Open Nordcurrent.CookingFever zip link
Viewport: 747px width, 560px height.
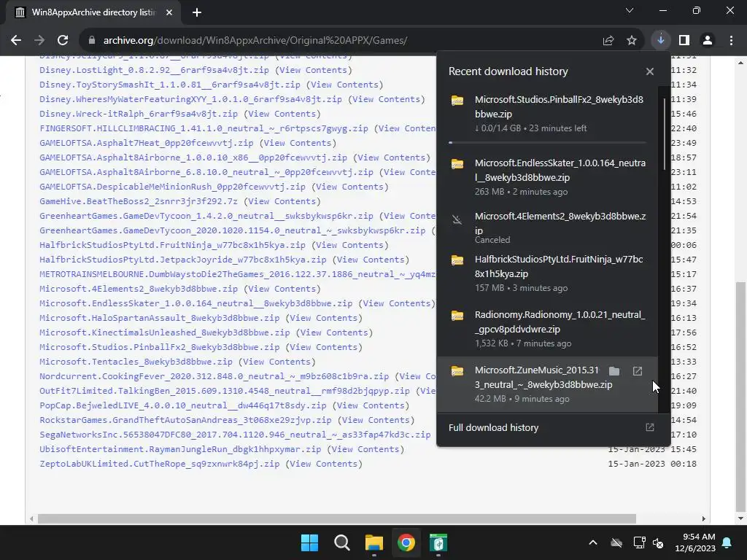coord(214,376)
